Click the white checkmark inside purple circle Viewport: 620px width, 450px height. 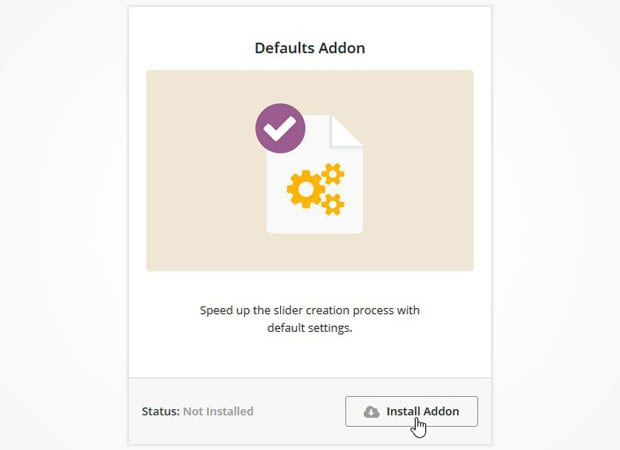[280, 129]
